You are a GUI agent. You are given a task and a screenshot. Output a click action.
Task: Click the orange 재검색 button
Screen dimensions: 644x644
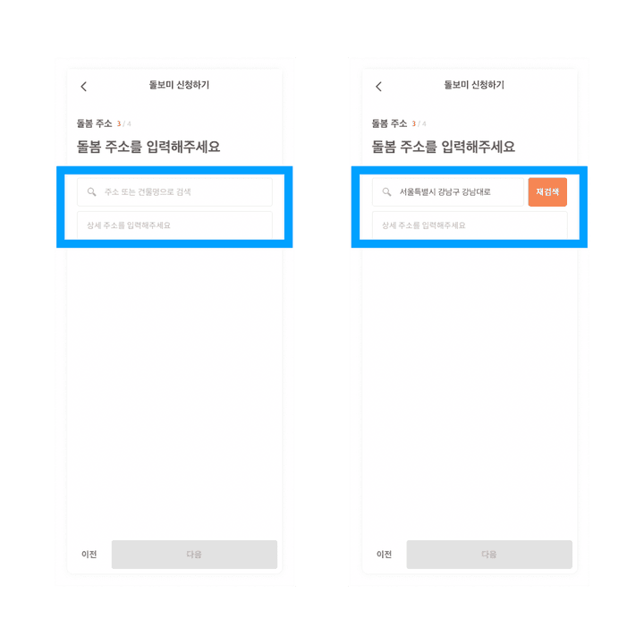(x=547, y=191)
